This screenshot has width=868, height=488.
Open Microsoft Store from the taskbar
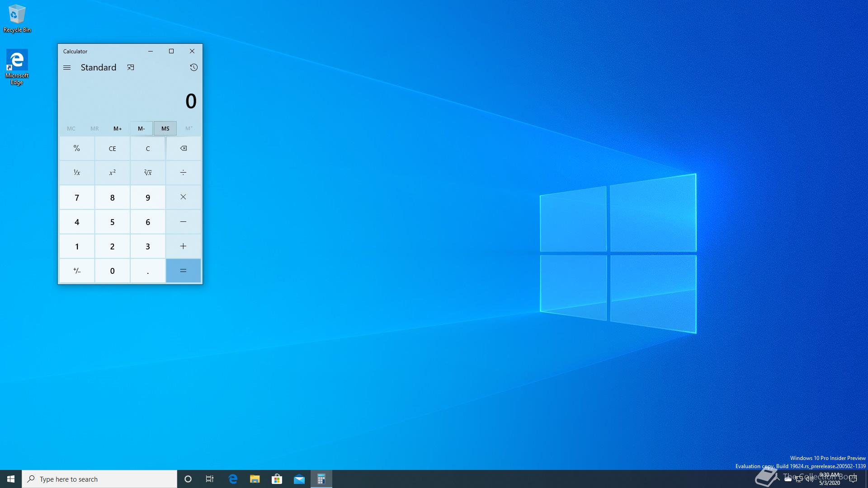coord(277,479)
